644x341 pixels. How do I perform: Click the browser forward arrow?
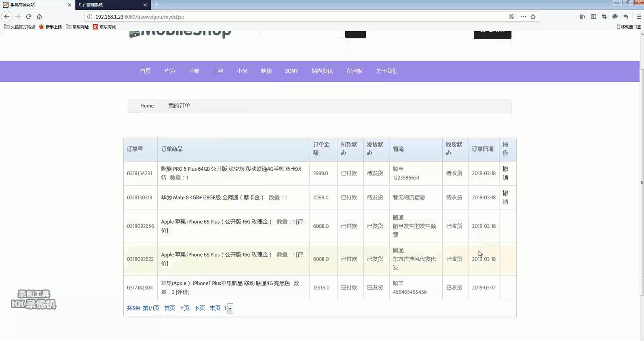(x=18, y=17)
